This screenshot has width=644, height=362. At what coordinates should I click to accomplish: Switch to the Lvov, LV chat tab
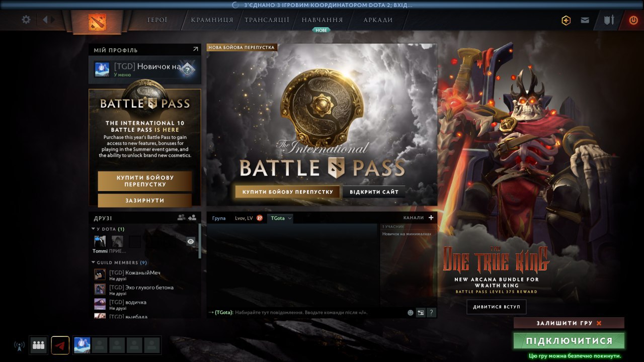click(244, 218)
